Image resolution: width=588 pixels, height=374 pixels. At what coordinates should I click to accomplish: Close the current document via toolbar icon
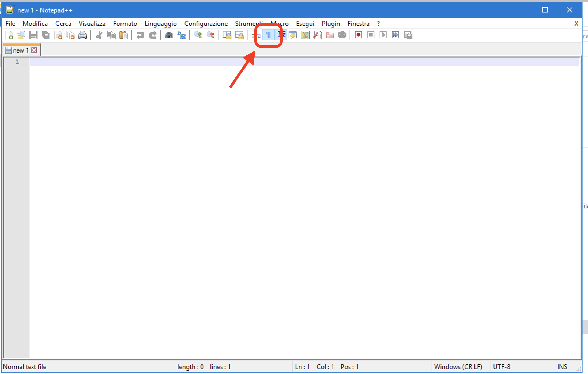coord(58,35)
